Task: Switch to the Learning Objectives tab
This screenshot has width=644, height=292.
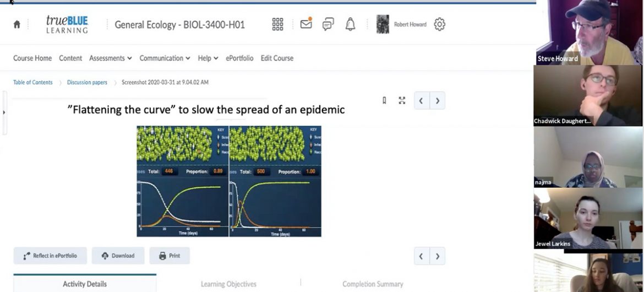Action: (x=228, y=284)
